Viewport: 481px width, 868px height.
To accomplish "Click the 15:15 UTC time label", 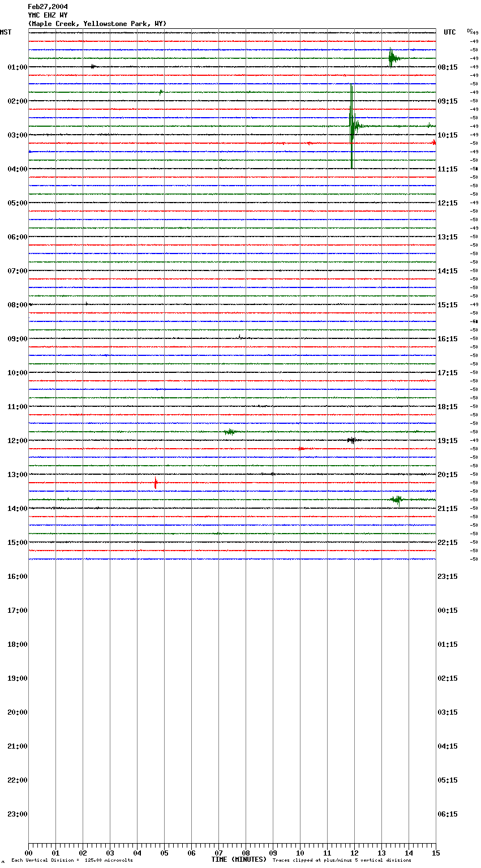I will 448,305.
